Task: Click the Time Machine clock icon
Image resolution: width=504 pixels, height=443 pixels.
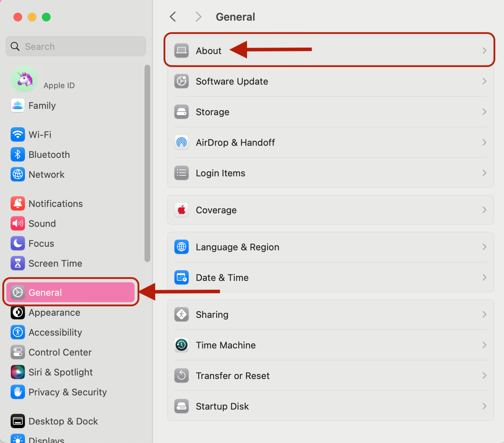Action: click(182, 345)
